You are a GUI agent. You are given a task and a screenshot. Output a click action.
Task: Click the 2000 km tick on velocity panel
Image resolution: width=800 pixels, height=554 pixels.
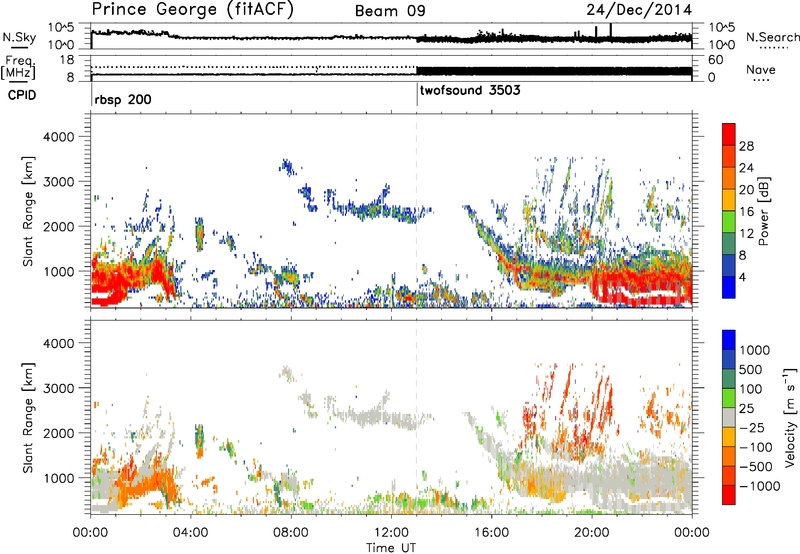pyautogui.click(x=58, y=433)
